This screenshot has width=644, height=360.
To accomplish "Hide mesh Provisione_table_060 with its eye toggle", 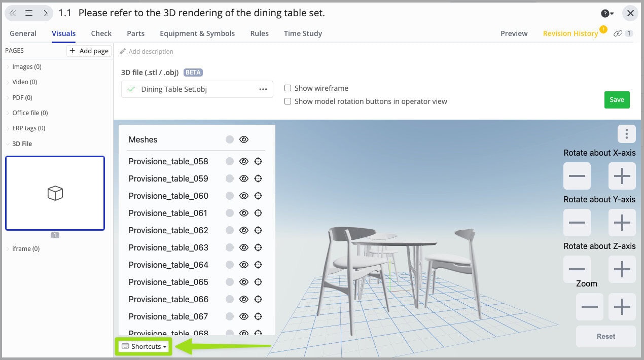I will point(244,196).
